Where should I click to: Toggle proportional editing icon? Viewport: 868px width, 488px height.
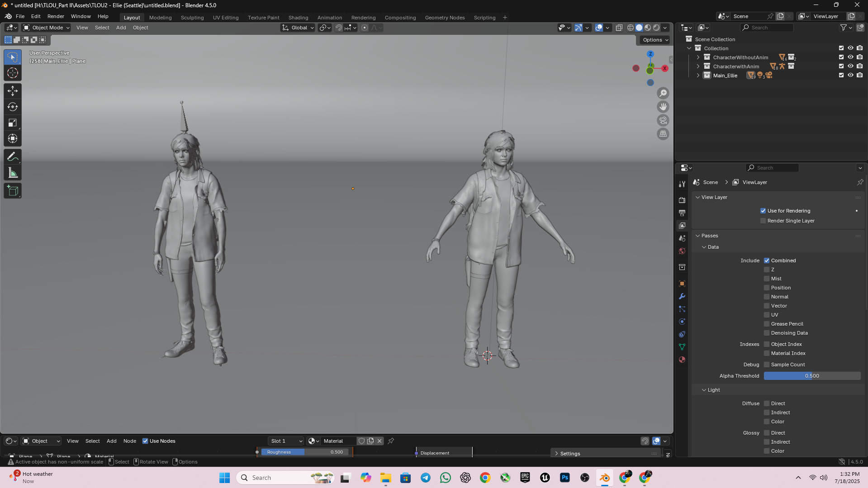coord(365,28)
